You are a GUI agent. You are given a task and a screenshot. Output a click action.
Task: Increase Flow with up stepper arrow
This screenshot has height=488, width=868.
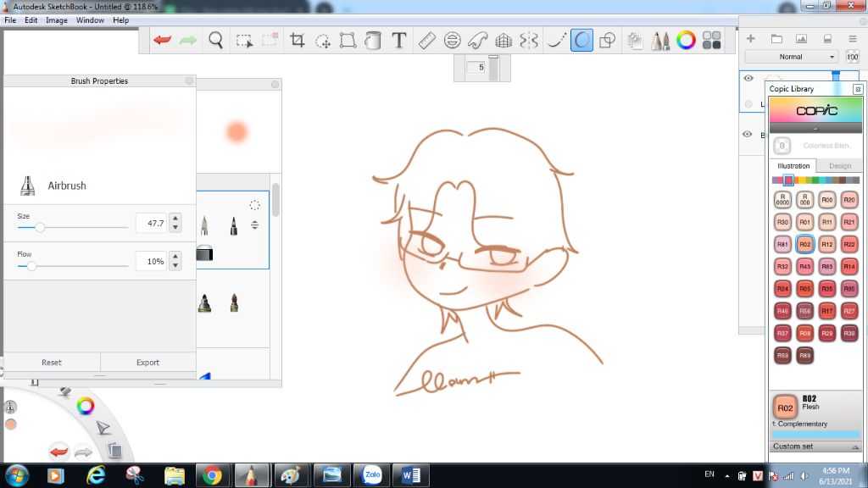coord(175,256)
